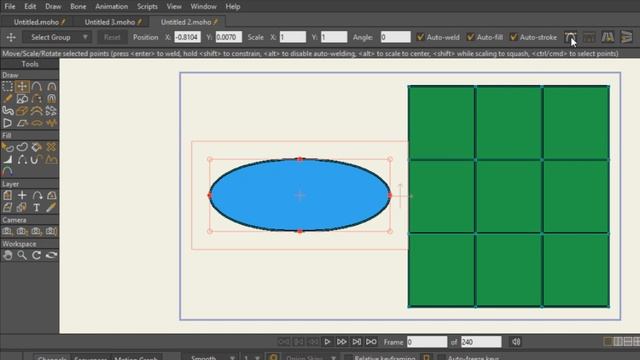Select the Blob Brush tool
This screenshot has width=640, height=360.
pyautogui.click(x=7, y=111)
